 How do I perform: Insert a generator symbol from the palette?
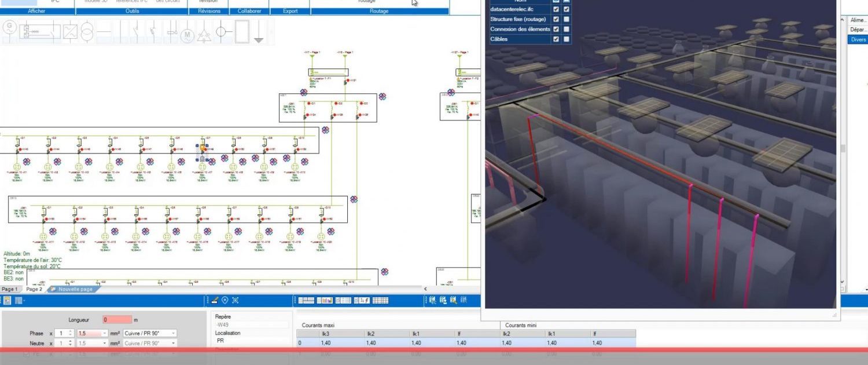pyautogui.click(x=9, y=32)
